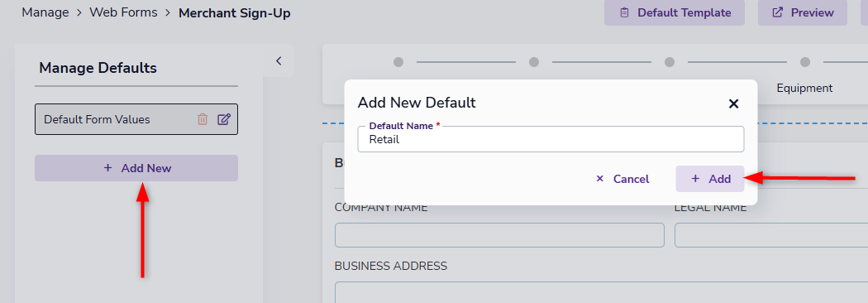This screenshot has width=868, height=303.
Task: Select the Default Form Values item
Action: tap(136, 119)
